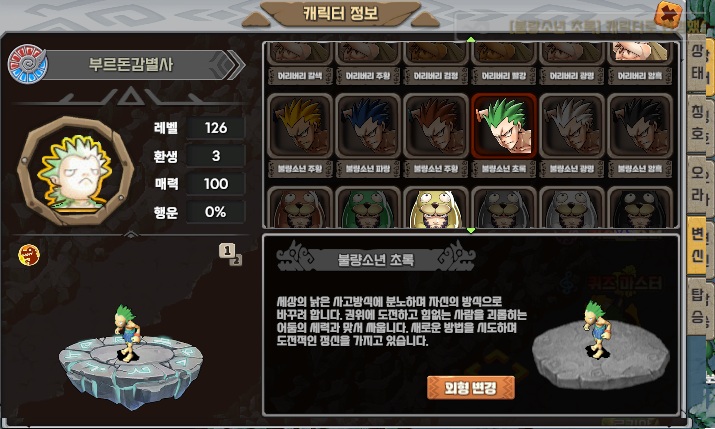Open the blue-red spiral emblem
The width and height of the screenshot is (715, 429).
point(27,64)
